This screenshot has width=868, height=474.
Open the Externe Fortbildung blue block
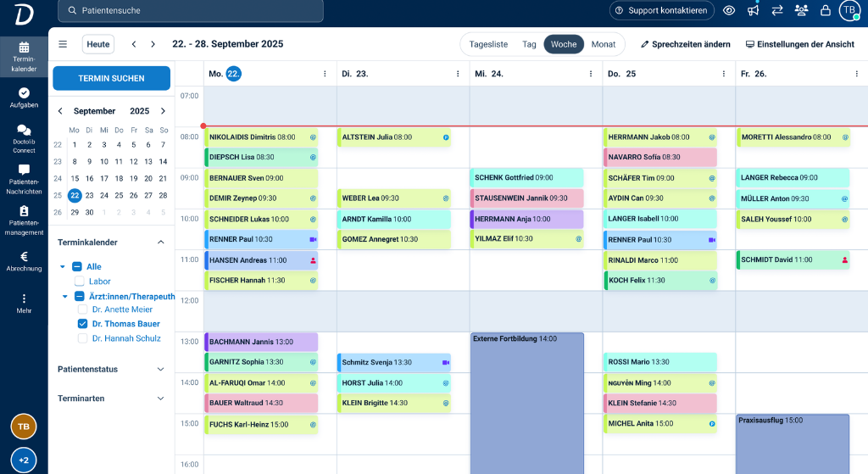pyautogui.click(x=527, y=399)
